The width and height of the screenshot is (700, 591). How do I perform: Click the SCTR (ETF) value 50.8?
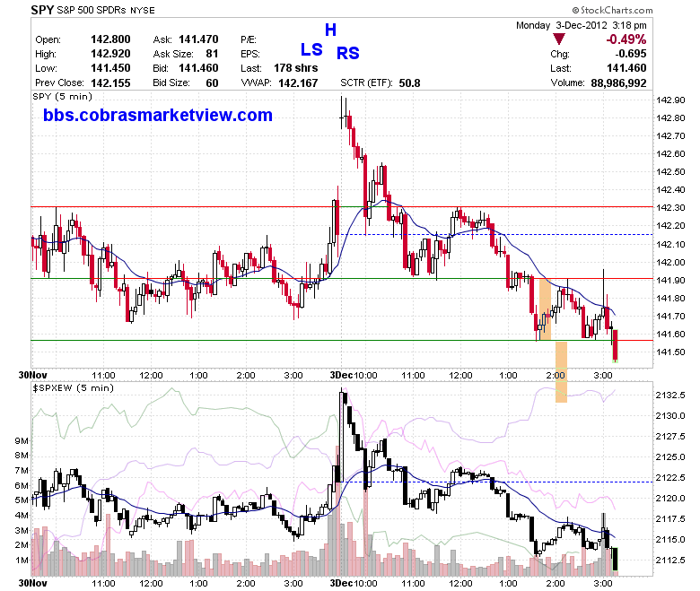409,83
